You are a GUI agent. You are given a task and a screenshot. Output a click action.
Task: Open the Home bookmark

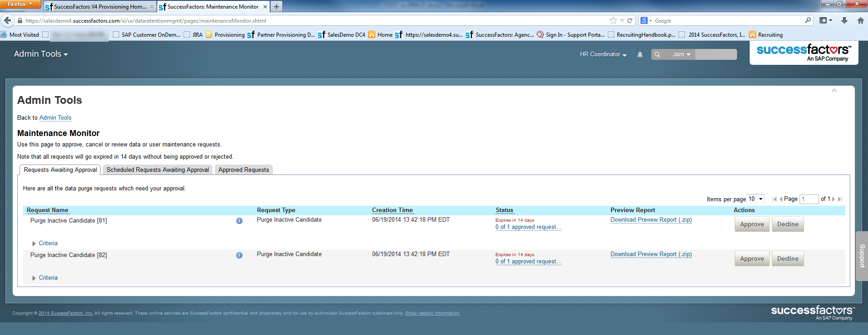380,34
